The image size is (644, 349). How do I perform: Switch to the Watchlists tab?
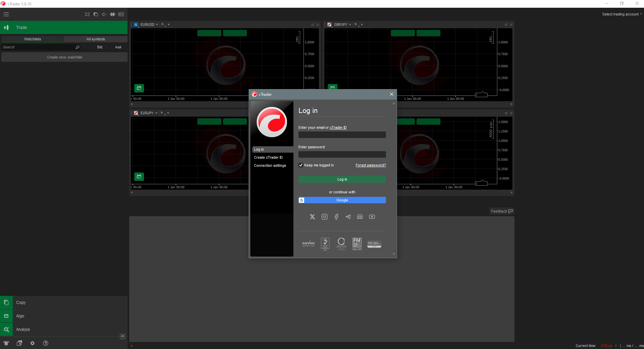(32, 39)
